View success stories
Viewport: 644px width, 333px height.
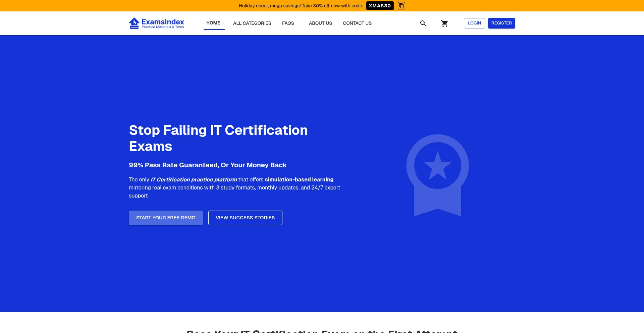245,218
